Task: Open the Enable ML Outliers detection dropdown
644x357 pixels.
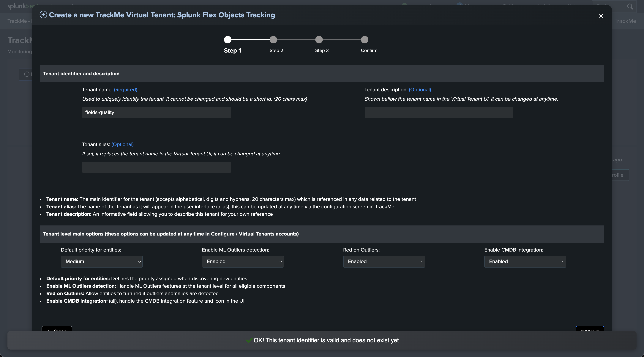Action: point(243,261)
